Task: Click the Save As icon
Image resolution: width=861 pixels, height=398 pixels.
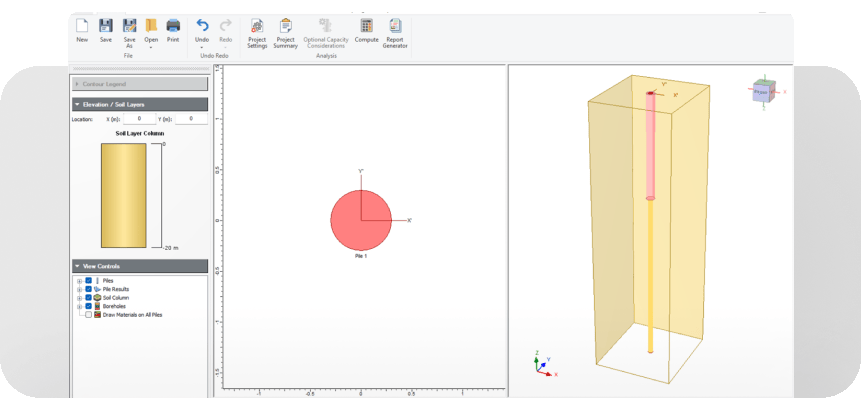Action: point(129,26)
